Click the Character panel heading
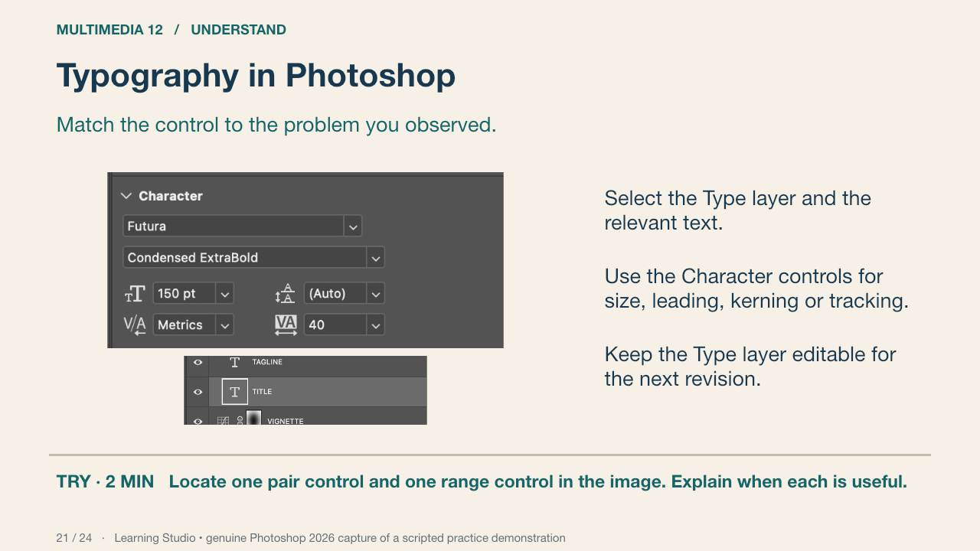Viewport: 980px width, 551px height. click(x=171, y=196)
